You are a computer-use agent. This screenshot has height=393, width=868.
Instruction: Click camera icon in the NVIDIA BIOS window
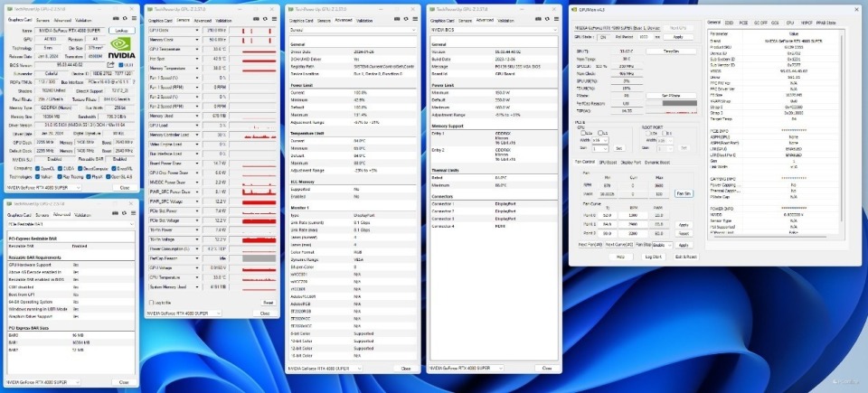pos(540,19)
